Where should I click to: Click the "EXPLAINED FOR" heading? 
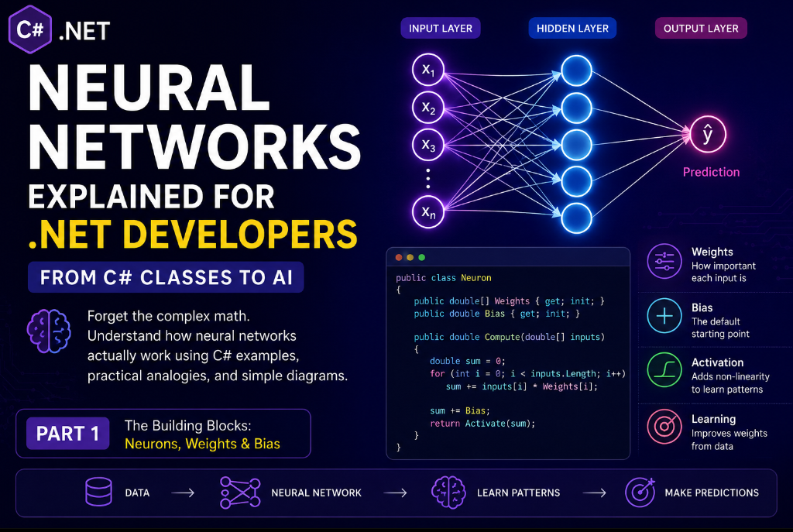pos(151,196)
